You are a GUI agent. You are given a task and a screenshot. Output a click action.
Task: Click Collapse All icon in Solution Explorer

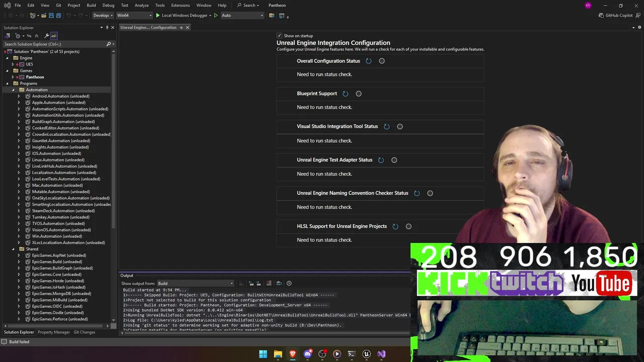tap(36, 36)
